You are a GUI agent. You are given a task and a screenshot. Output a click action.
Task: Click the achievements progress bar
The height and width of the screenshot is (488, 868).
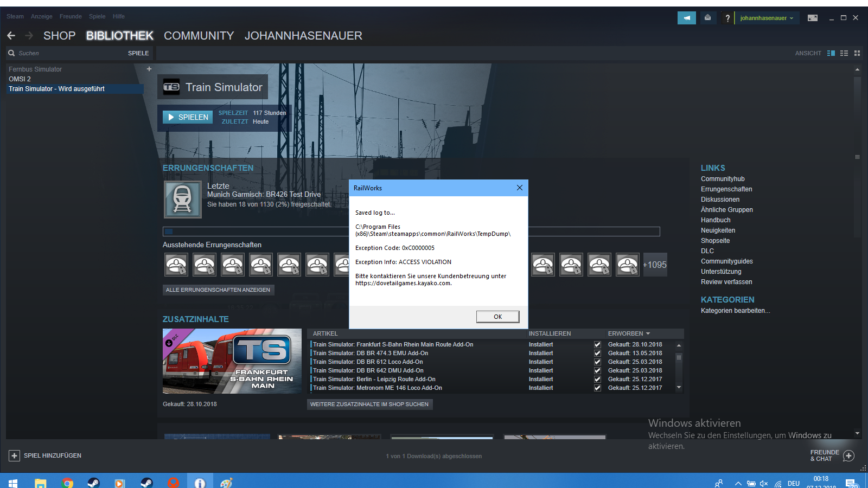(x=411, y=232)
